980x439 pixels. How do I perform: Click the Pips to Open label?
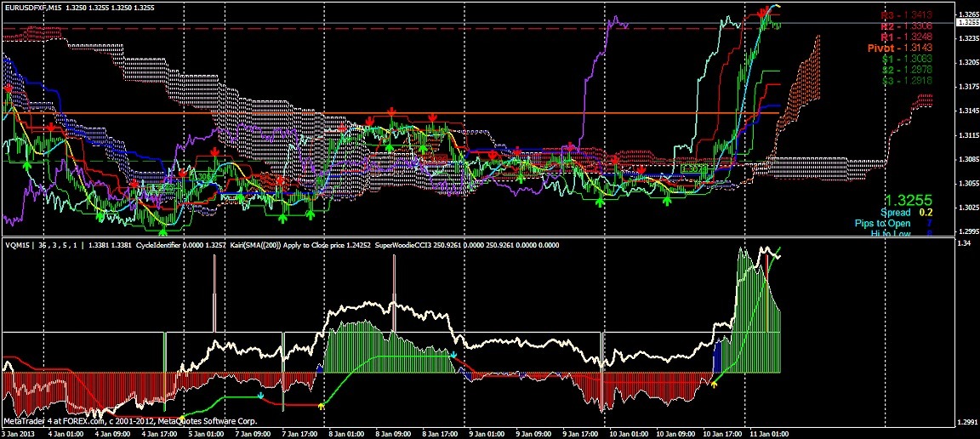click(889, 224)
